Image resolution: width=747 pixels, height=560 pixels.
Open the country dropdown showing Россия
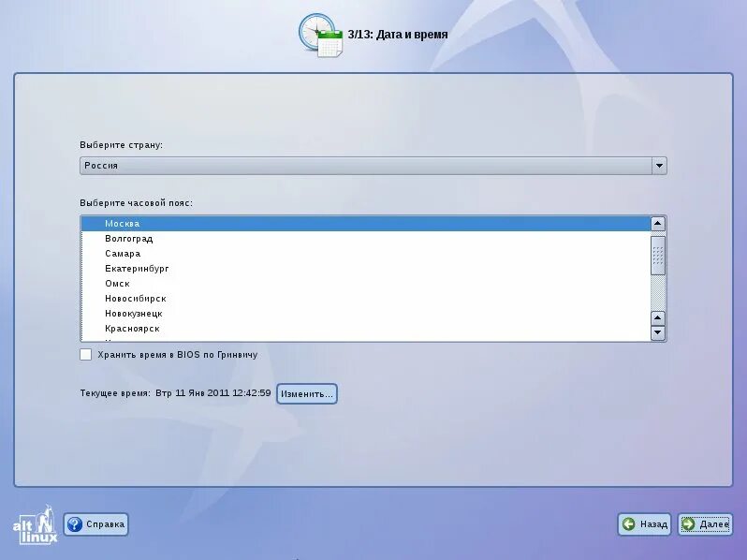tap(373, 166)
